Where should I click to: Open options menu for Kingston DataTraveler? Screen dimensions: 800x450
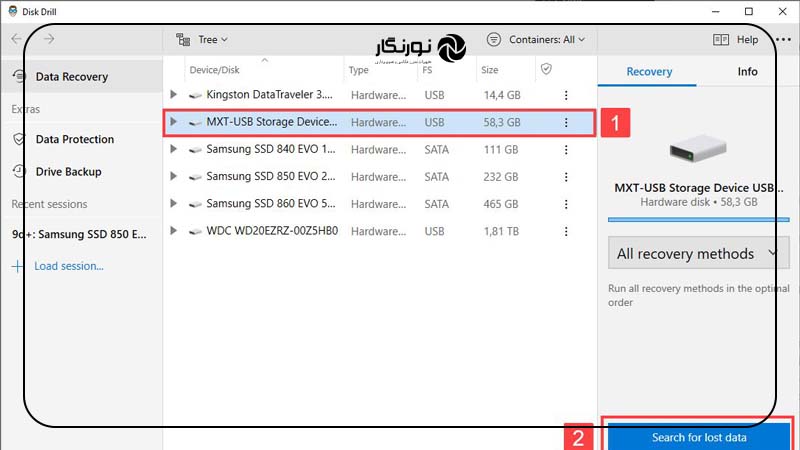pyautogui.click(x=566, y=95)
